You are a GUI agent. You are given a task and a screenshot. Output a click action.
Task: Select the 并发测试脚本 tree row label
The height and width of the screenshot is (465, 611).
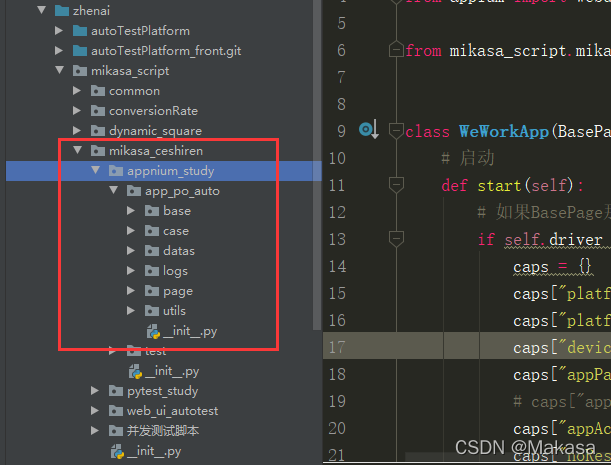click(163, 431)
